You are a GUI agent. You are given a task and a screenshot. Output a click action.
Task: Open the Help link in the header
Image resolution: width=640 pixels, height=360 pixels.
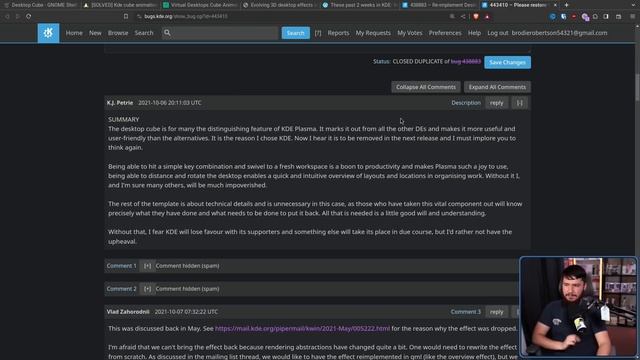coord(474,33)
